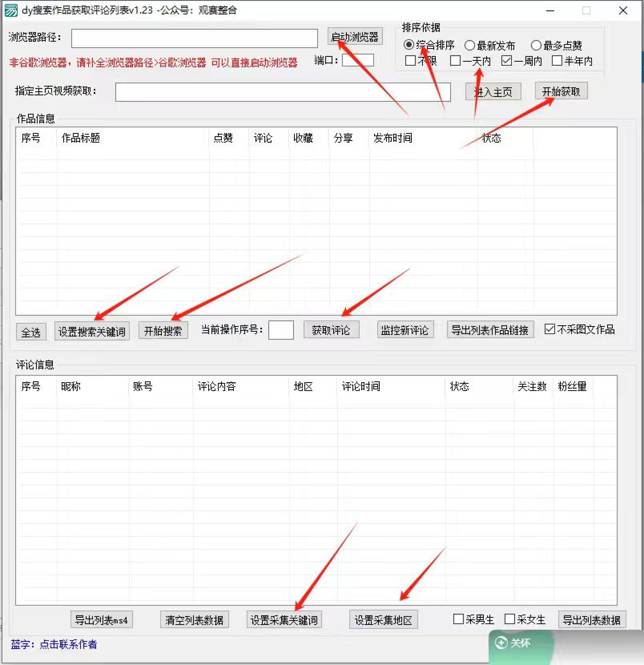Viewport: 644px width, 665px height.
Task: Select the 最新发布 sort option
Action: pyautogui.click(x=470, y=45)
